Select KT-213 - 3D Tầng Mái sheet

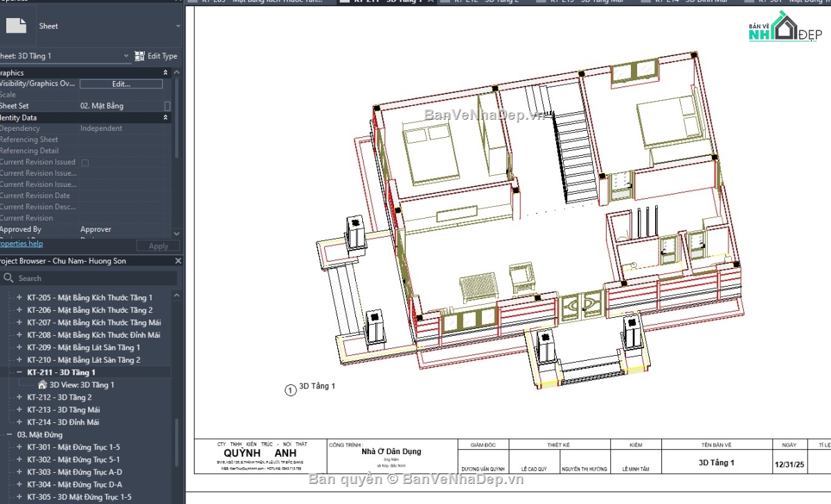click(63, 410)
